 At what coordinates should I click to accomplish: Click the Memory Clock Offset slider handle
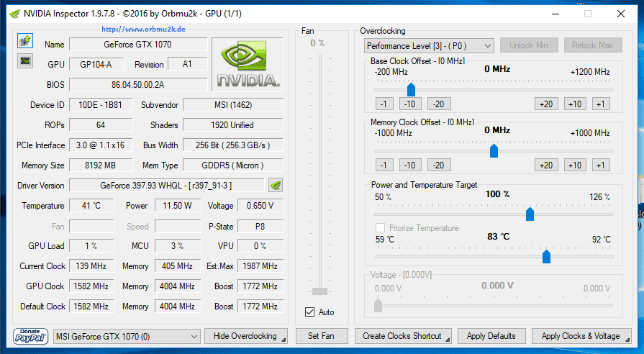coord(494,150)
